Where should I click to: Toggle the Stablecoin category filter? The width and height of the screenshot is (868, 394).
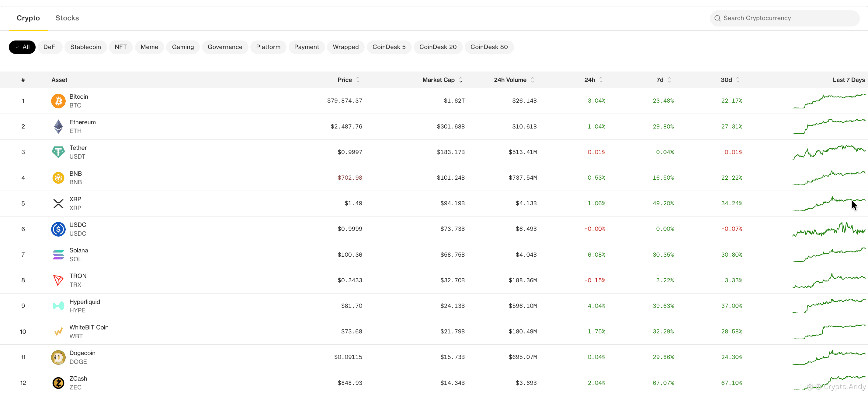tap(85, 47)
